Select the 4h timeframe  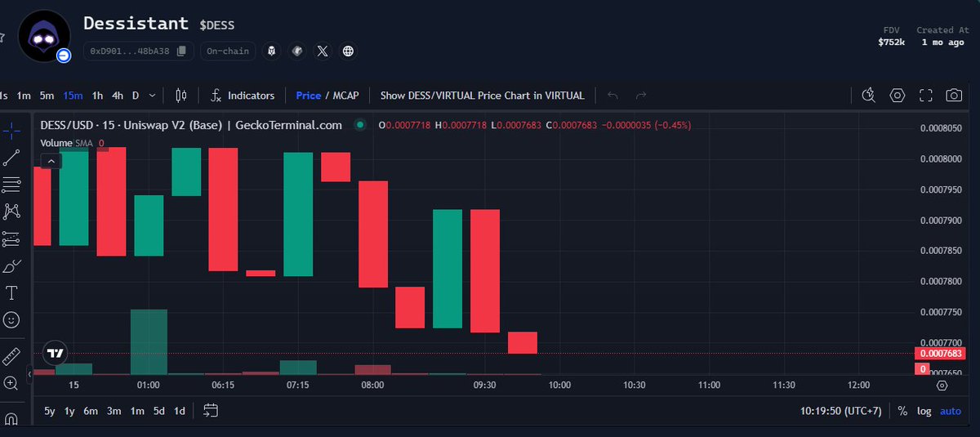click(x=118, y=96)
